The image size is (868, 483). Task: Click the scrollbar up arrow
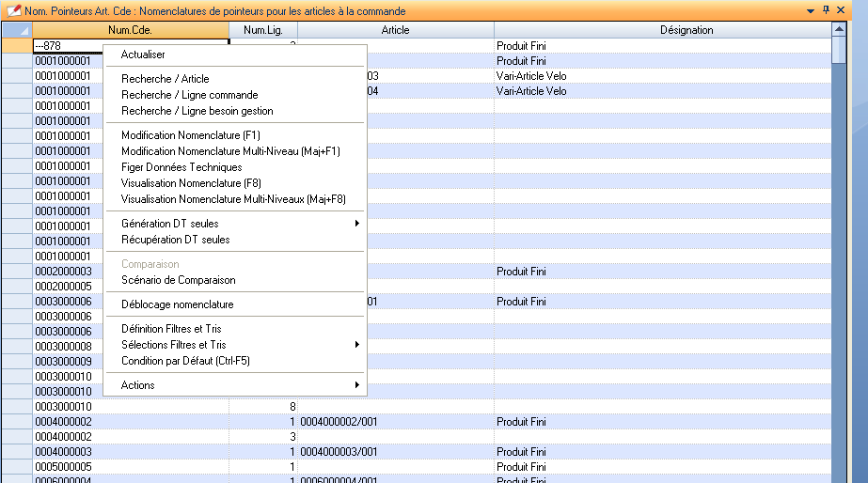click(838, 30)
